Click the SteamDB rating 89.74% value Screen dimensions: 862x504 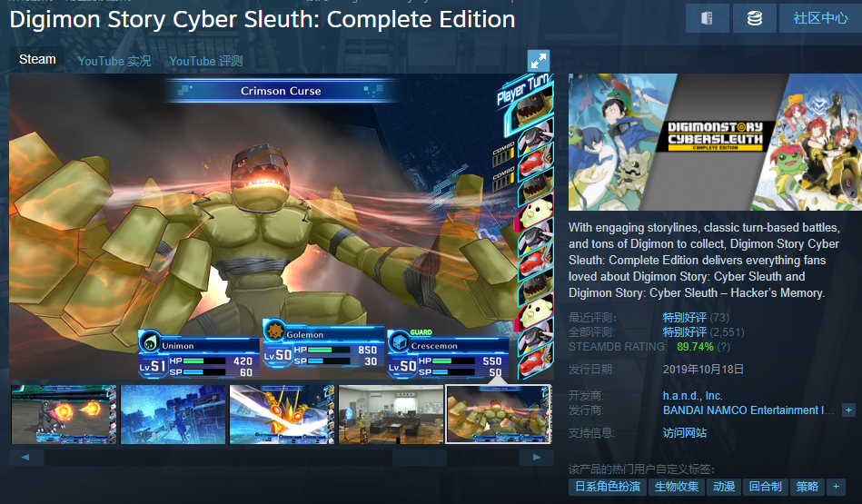pos(695,347)
